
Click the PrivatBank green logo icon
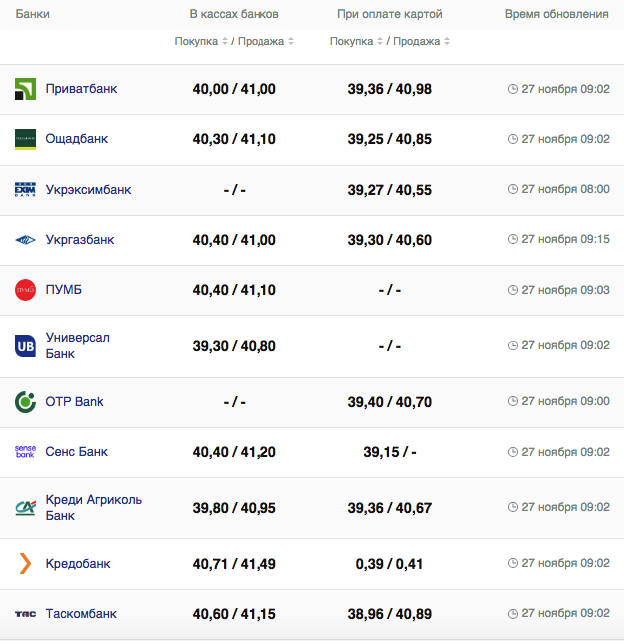25,90
